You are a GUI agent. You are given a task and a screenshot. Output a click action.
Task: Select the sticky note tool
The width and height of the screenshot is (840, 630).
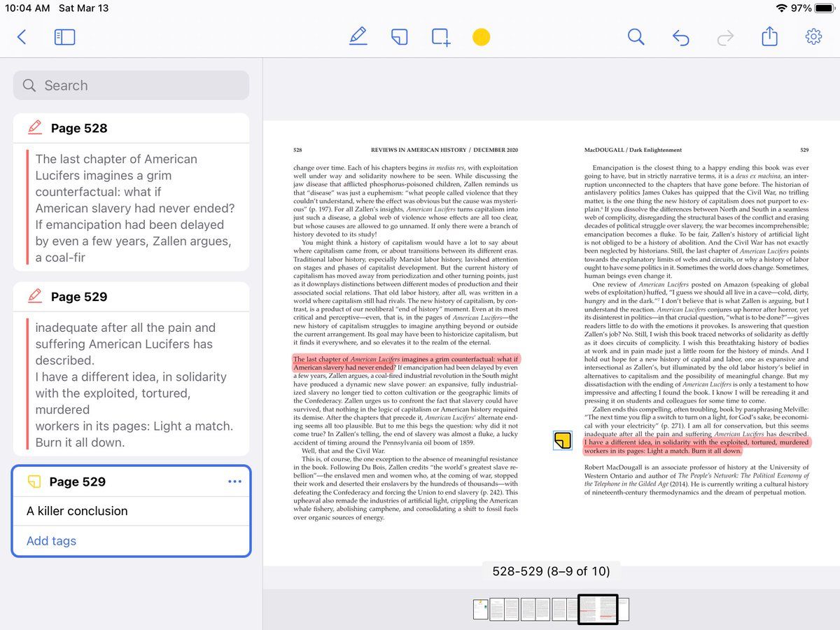point(399,37)
